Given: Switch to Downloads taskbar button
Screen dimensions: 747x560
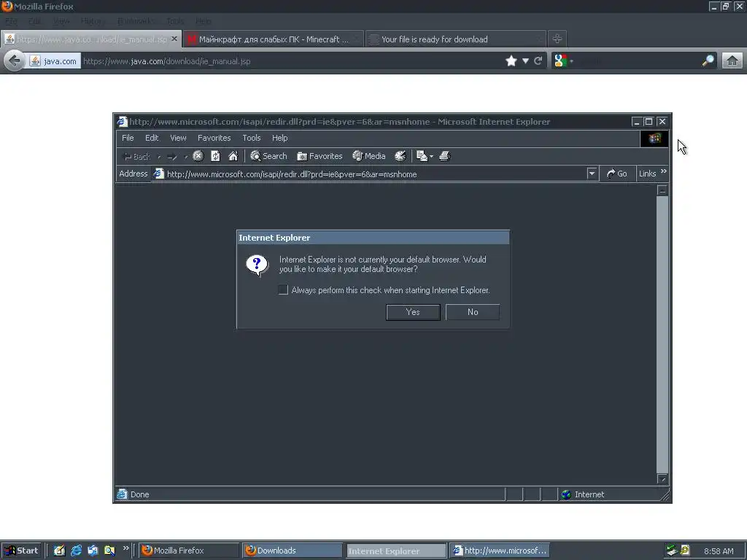Looking at the screenshot, I should click(x=292, y=551).
